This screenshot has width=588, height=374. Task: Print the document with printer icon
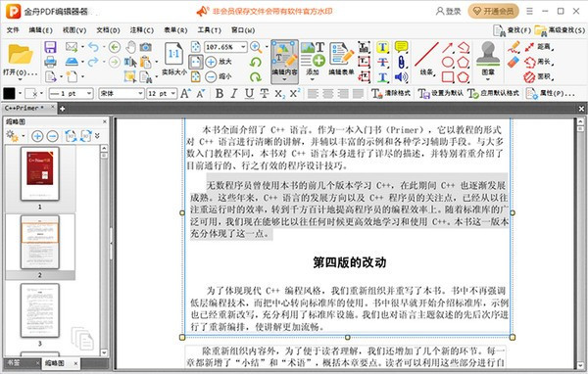coord(50,62)
